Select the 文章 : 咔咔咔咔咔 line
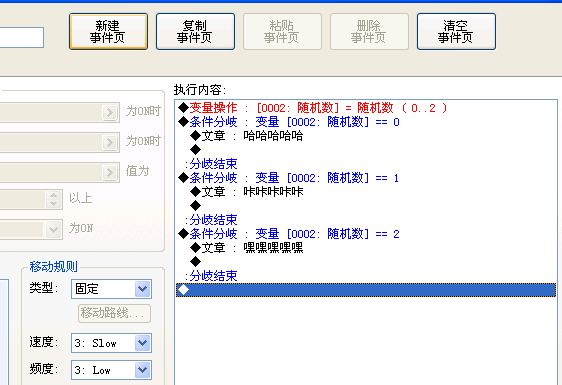 366,192
